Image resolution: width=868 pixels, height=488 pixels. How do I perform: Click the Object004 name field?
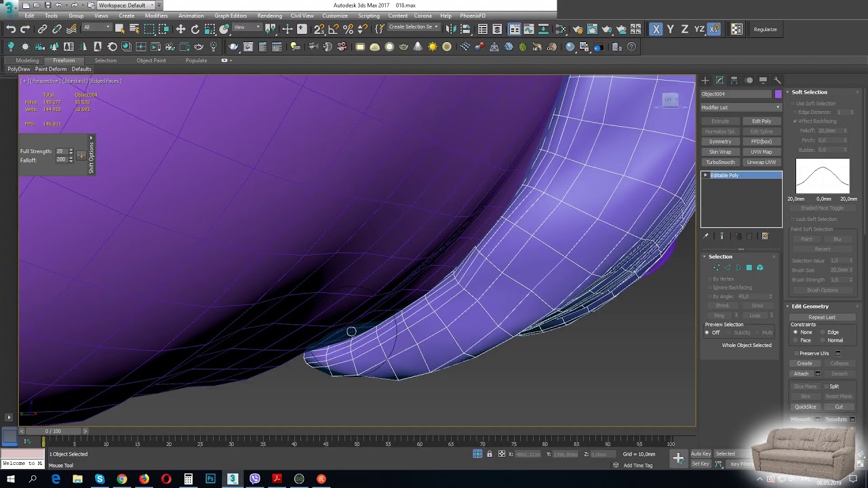pyautogui.click(x=736, y=94)
